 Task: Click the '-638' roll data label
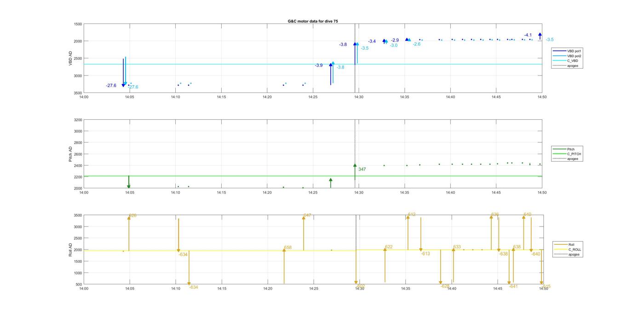click(x=504, y=254)
